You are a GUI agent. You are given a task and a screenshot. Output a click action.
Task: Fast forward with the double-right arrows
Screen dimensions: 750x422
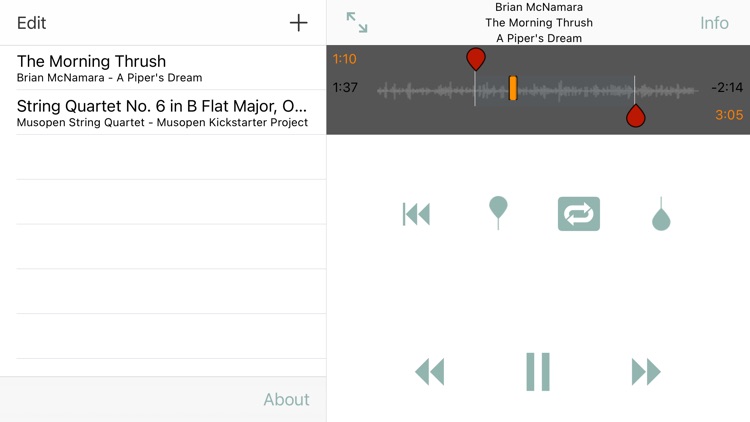[x=646, y=371]
